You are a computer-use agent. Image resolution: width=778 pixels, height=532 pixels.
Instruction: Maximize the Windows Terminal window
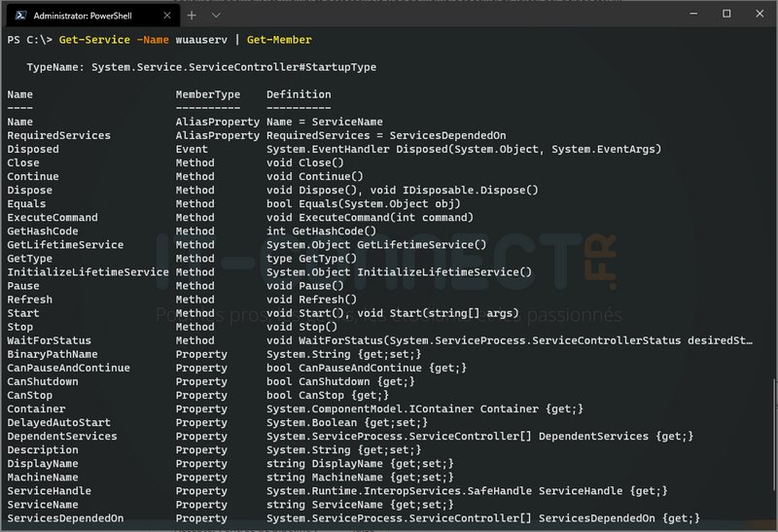click(x=726, y=14)
